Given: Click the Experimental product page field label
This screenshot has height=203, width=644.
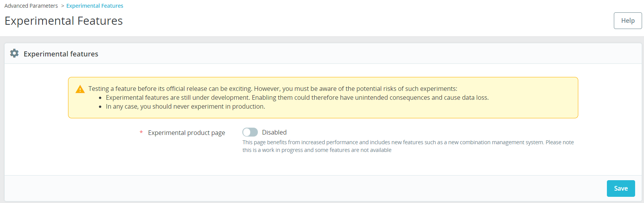Looking at the screenshot, I should pyautogui.click(x=186, y=133).
